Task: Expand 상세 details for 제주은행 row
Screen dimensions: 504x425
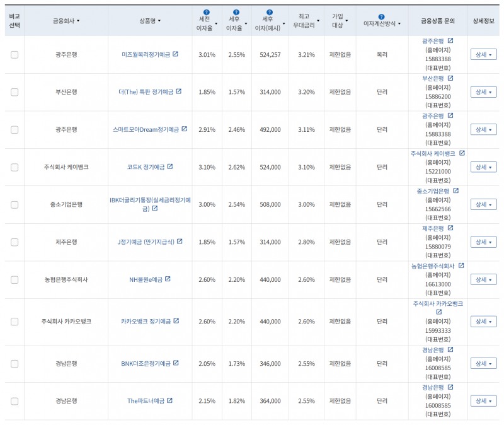Action: [x=483, y=242]
